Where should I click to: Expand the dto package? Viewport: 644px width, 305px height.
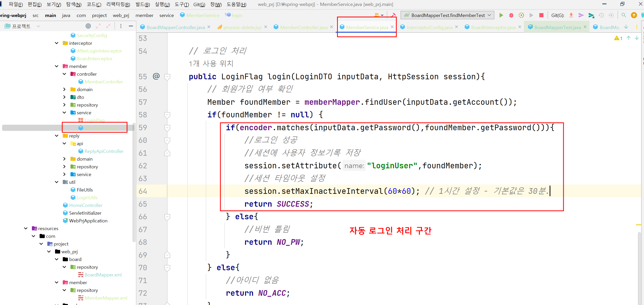[64, 97]
